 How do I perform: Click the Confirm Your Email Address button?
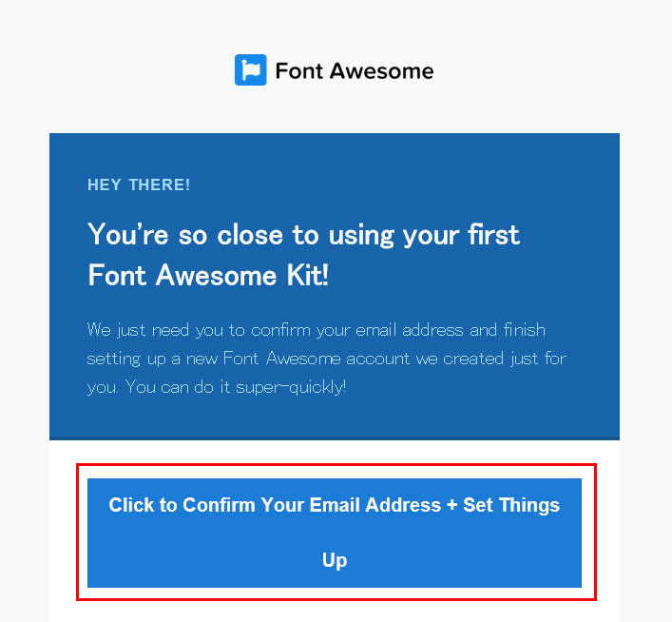[x=335, y=533]
